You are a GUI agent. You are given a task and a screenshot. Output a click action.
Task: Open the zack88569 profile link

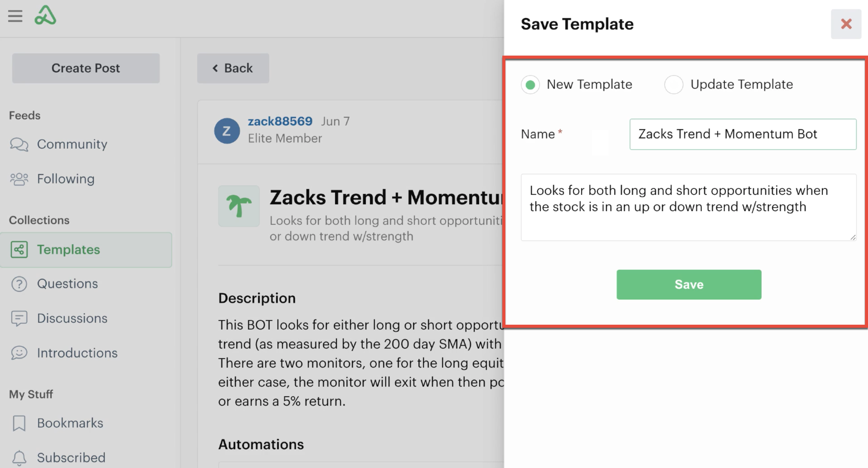pyautogui.click(x=280, y=121)
